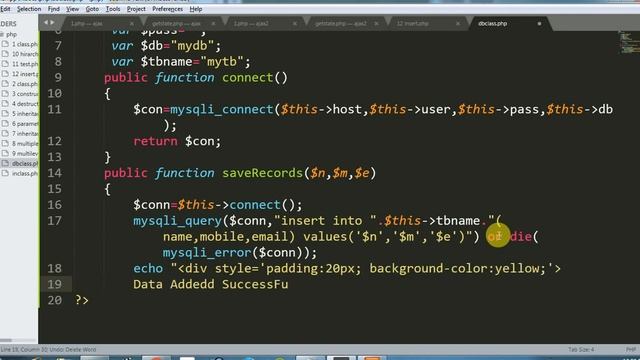Click the 'die' keyword

click(521, 237)
